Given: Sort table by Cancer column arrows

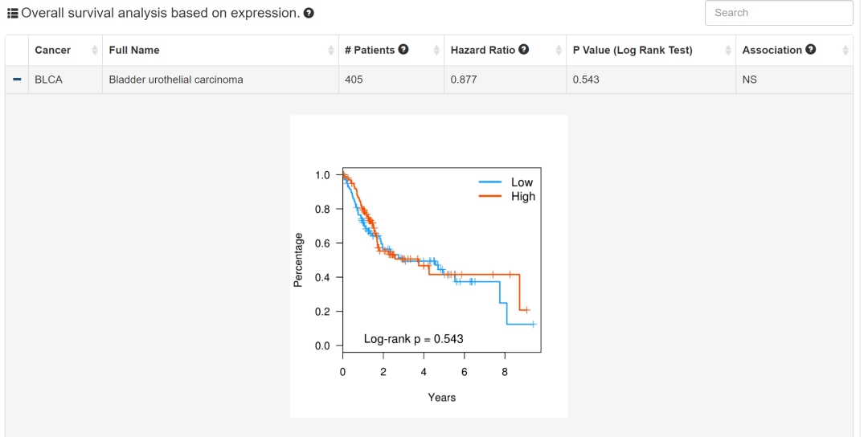Looking at the screenshot, I should pos(95,51).
